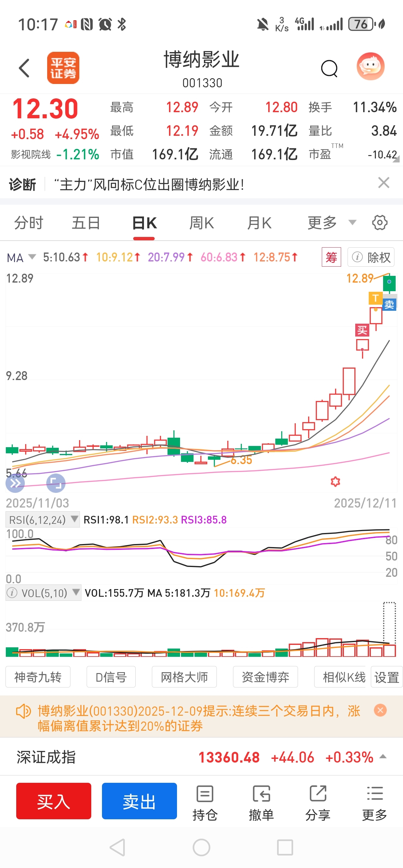This screenshot has width=403, height=868.
Task: Tap the Android recent apps button
Action: (285, 847)
